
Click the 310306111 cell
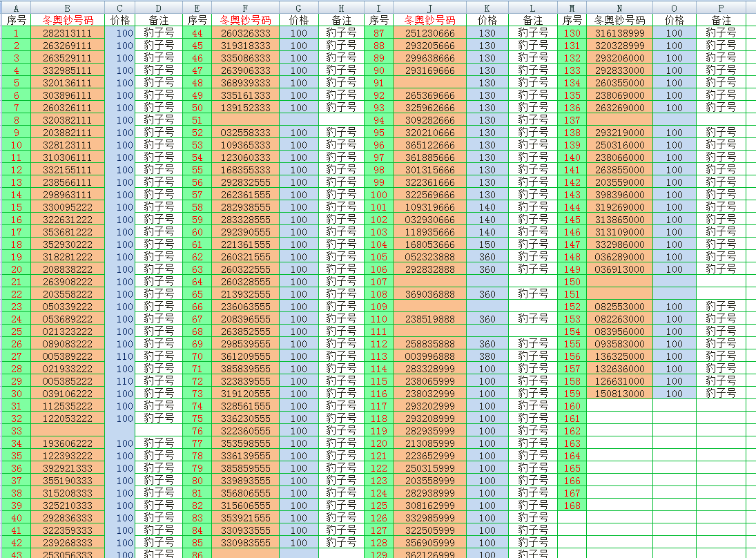pyautogui.click(x=68, y=157)
